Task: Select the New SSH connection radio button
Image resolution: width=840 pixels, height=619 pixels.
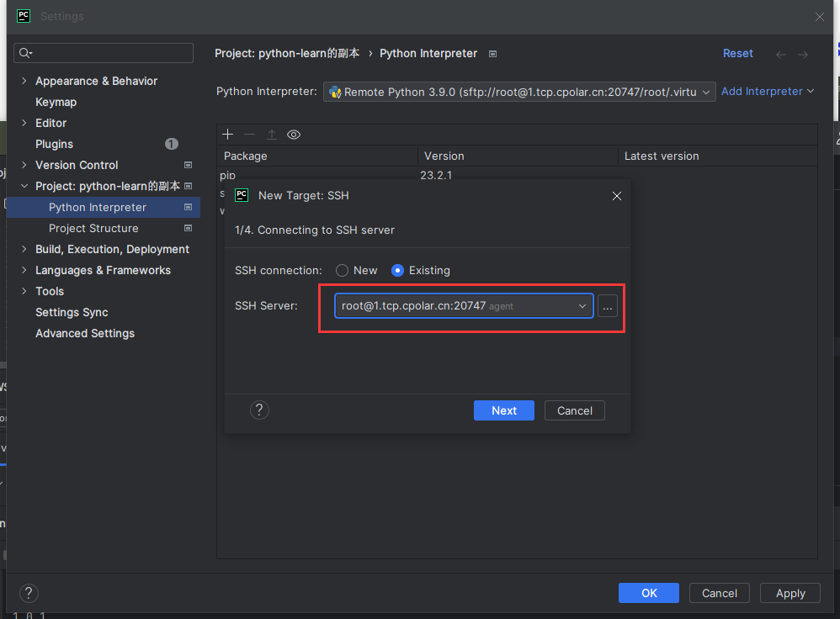Action: 343,271
